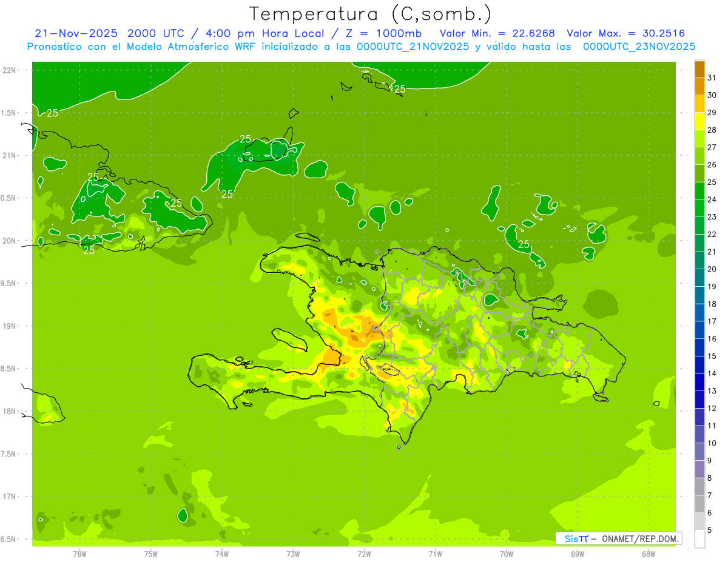The image size is (728, 562).
Task: Click the "ONAMET/REP.DOM." credit label
Action: (x=640, y=538)
